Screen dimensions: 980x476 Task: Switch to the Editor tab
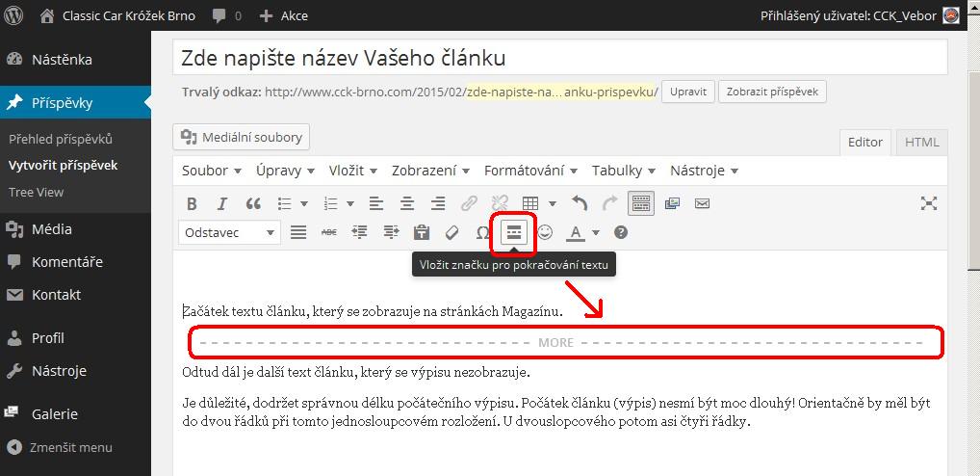point(865,143)
